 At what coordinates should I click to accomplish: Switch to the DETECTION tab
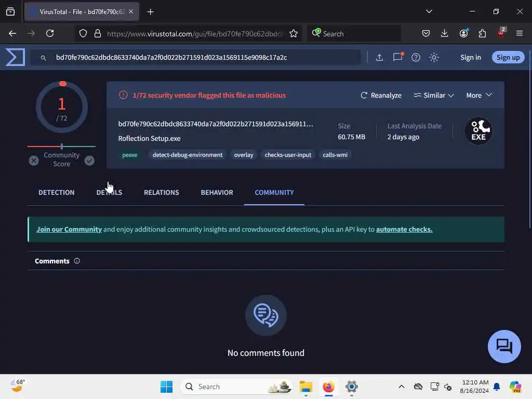[56, 192]
